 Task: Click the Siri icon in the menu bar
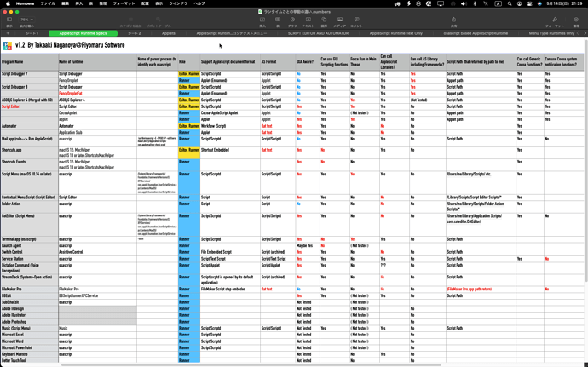(539, 3)
